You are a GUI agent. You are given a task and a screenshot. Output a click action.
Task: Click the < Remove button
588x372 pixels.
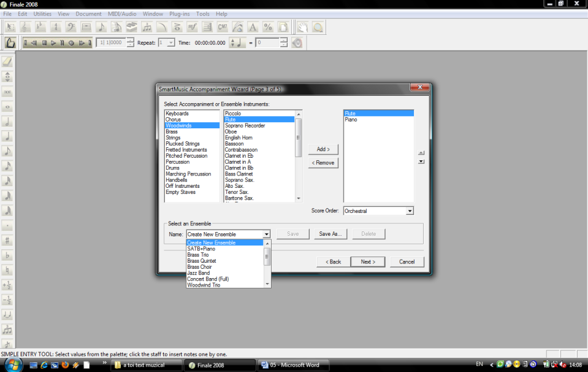(x=323, y=163)
